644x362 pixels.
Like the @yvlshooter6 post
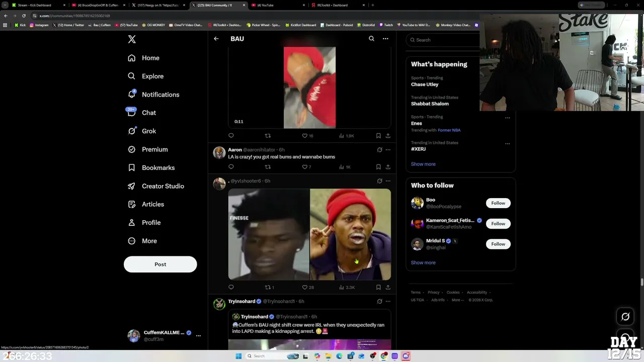[x=307, y=288]
